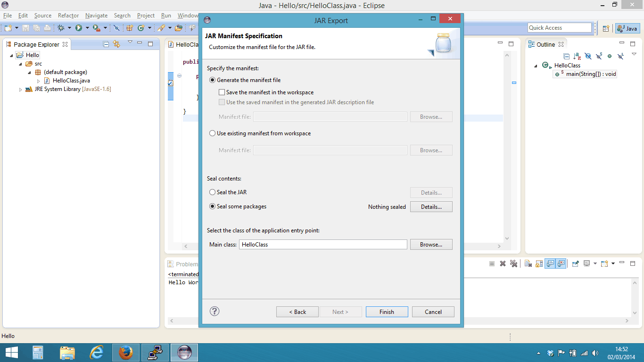Click the Finish button
This screenshot has width=644, height=362.
coord(387,312)
